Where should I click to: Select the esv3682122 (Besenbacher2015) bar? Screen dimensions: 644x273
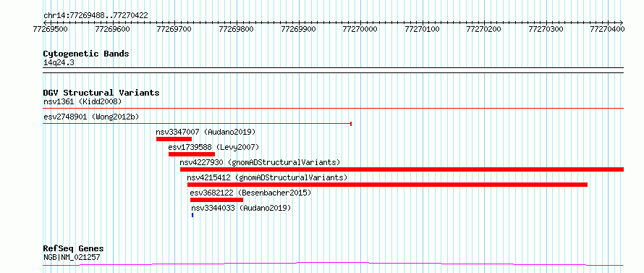[x=216, y=200]
